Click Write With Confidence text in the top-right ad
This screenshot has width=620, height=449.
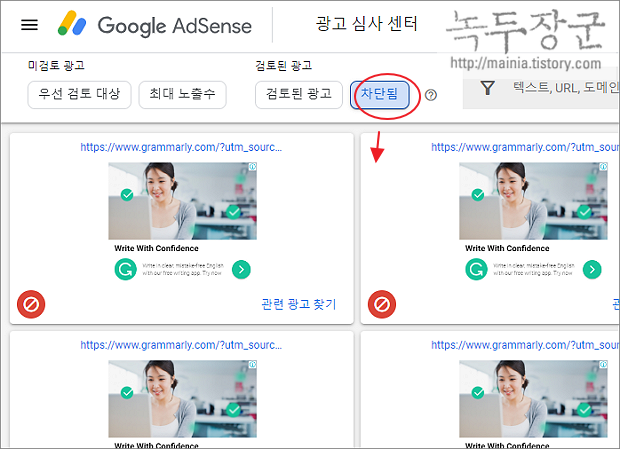tap(507, 248)
